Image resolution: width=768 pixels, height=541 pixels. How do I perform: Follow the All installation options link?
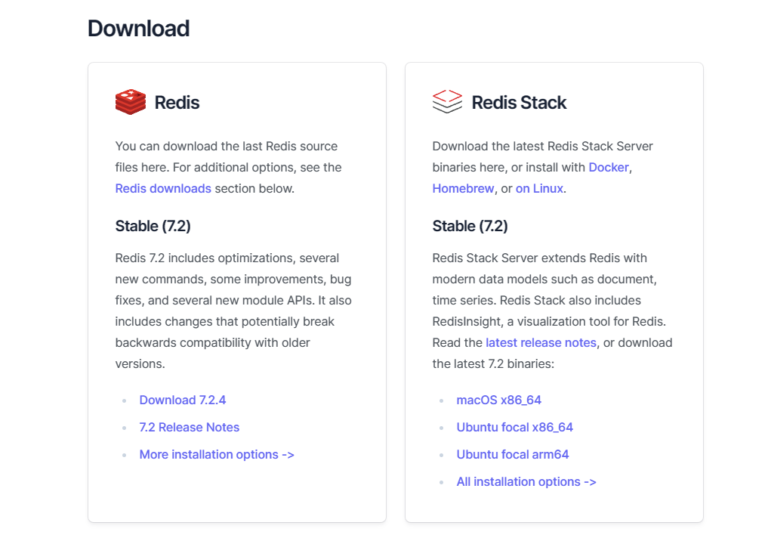(526, 481)
